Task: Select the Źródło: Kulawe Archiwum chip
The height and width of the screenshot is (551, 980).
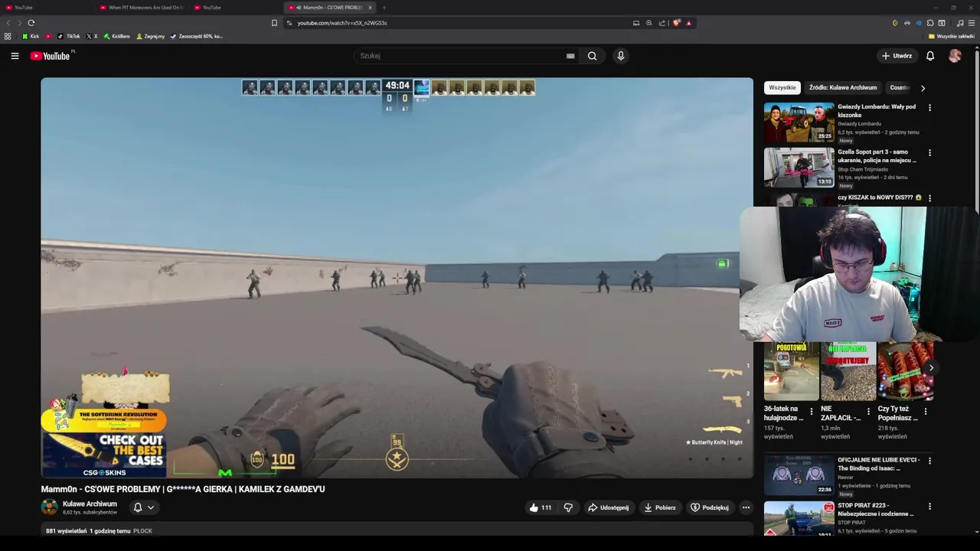Action: click(x=843, y=88)
